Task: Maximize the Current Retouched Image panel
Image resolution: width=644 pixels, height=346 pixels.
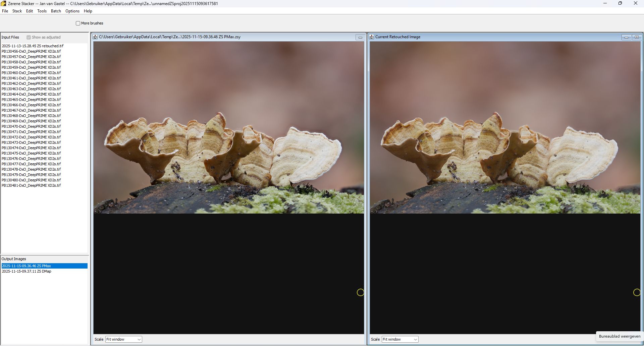Action: (x=637, y=37)
